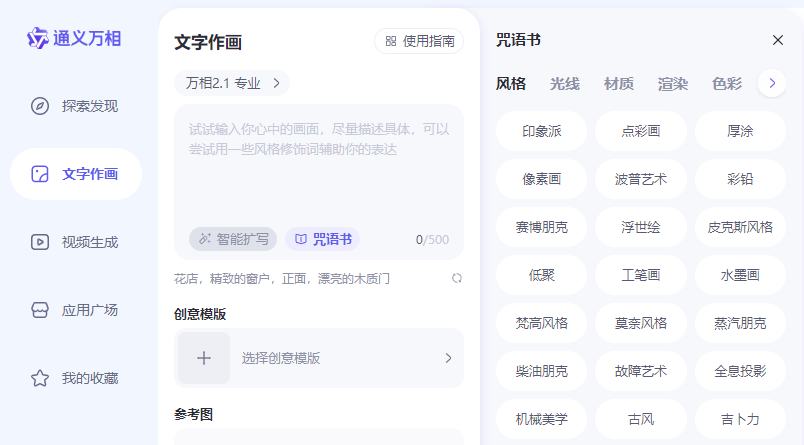Select 文字作画 in the sidebar
Viewport: 804px width, 445px height.
click(x=76, y=174)
